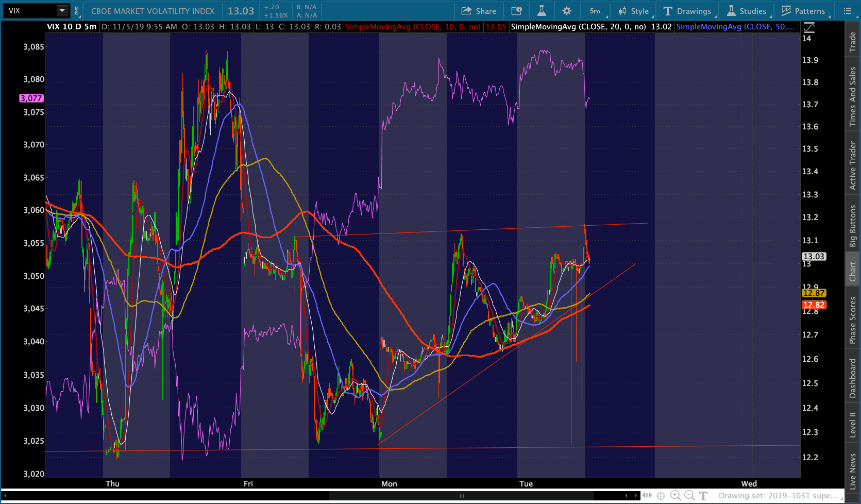Click the crosshair pan icon
The image size is (861, 504).
(x=661, y=496)
